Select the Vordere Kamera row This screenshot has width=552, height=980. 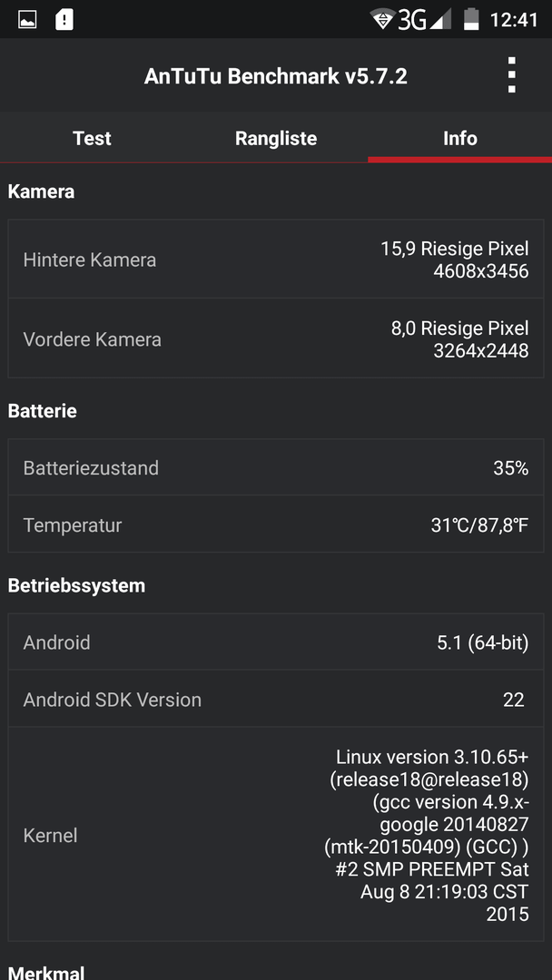click(x=276, y=338)
